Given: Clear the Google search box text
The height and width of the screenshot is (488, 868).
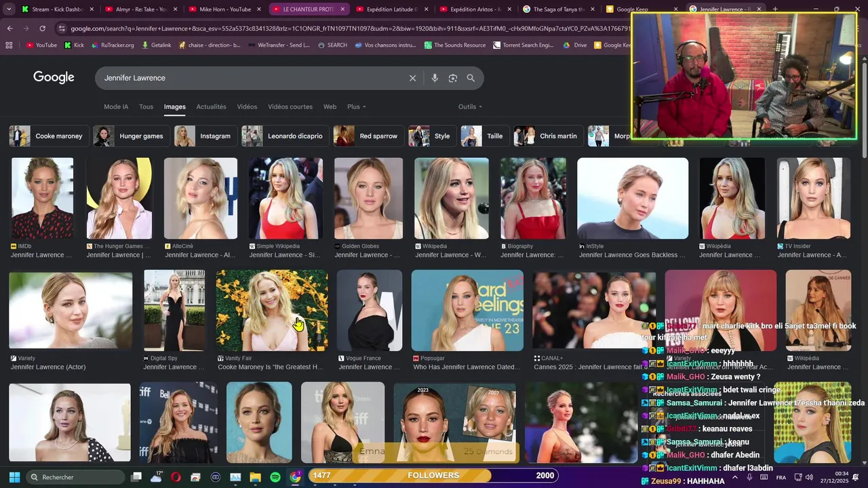Looking at the screenshot, I should pos(412,78).
